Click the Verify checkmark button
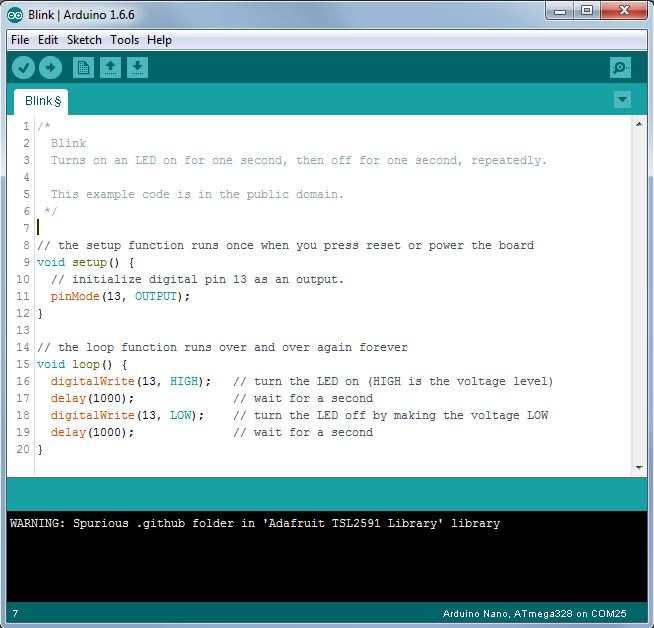The height and width of the screenshot is (628, 654). [x=23, y=68]
